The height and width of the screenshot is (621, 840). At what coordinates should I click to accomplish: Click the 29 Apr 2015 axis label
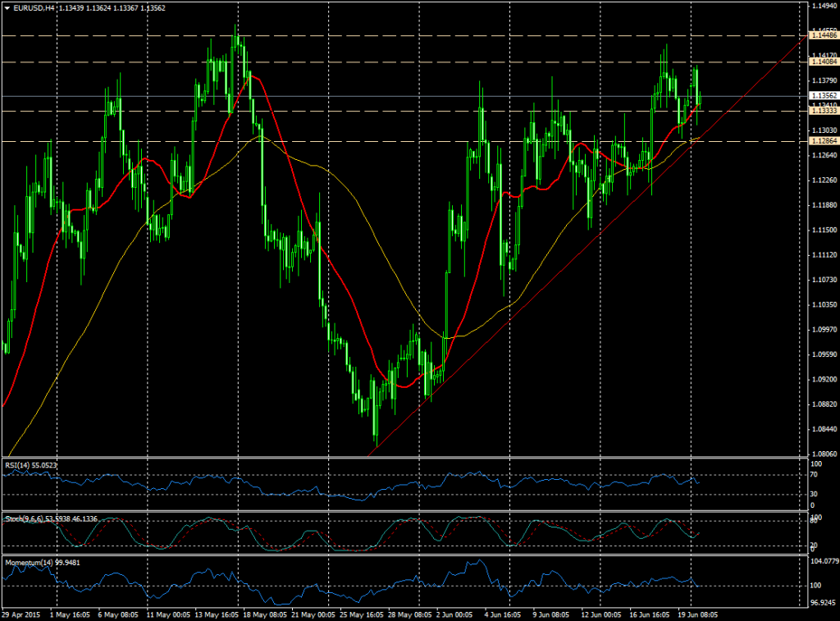(22, 613)
